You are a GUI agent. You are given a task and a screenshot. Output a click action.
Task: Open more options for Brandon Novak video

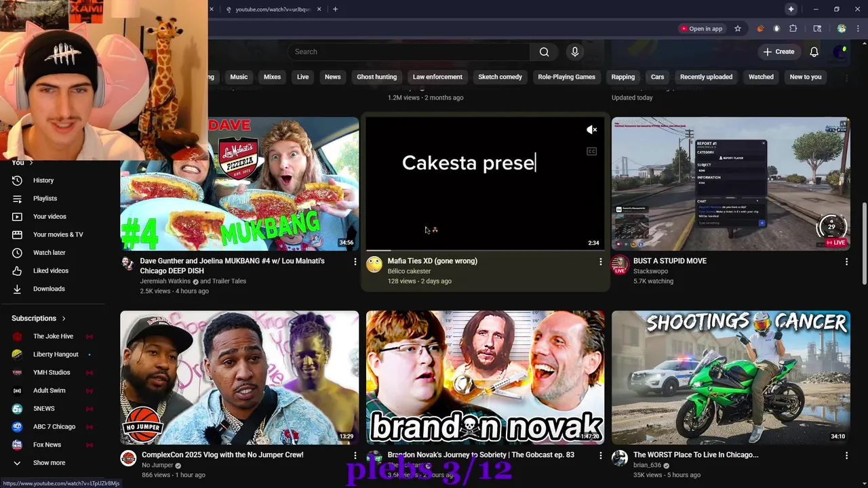(600, 455)
